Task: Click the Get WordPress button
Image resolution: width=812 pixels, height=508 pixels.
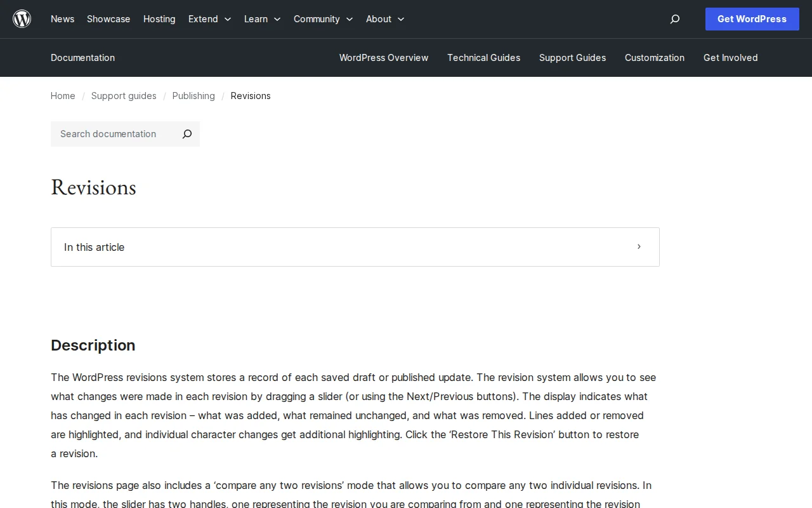Action: point(752,19)
